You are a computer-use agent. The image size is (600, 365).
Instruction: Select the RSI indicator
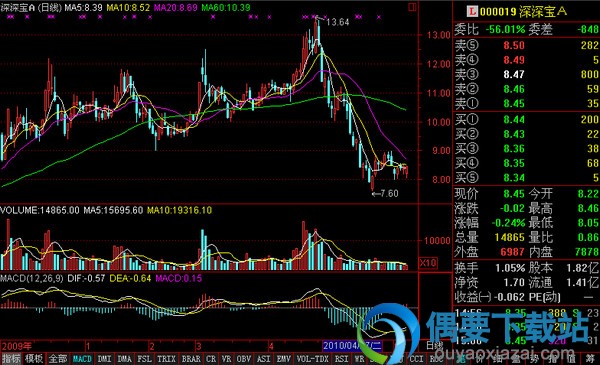[341, 359]
